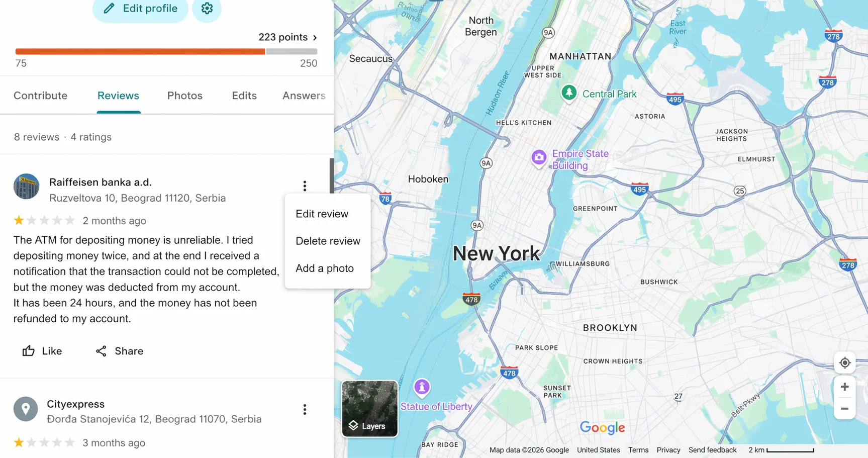The width and height of the screenshot is (868, 458).
Task: Click the address Đorđa Stanojevića 12, Beograd
Action: 154,419
